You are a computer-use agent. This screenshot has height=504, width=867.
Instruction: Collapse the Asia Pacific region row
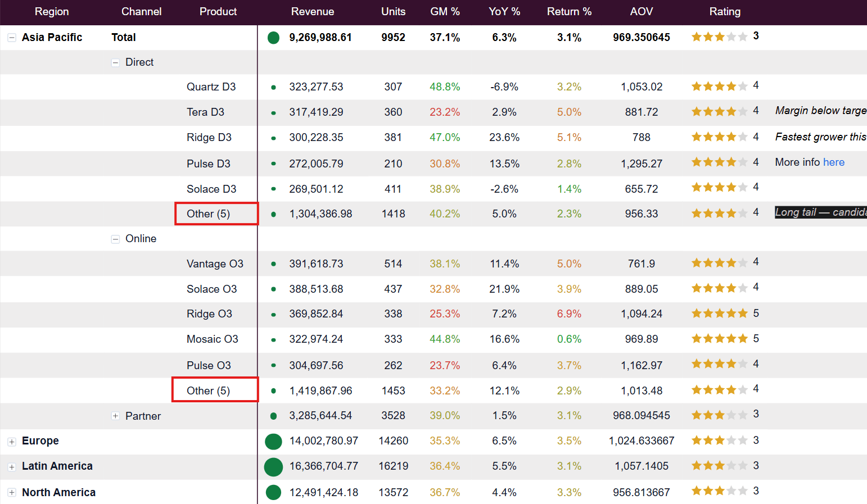pyautogui.click(x=11, y=38)
